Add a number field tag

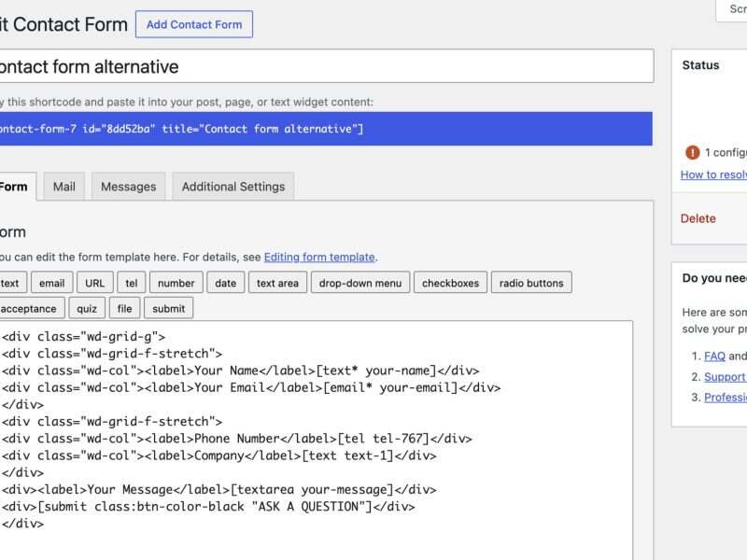[x=176, y=283]
